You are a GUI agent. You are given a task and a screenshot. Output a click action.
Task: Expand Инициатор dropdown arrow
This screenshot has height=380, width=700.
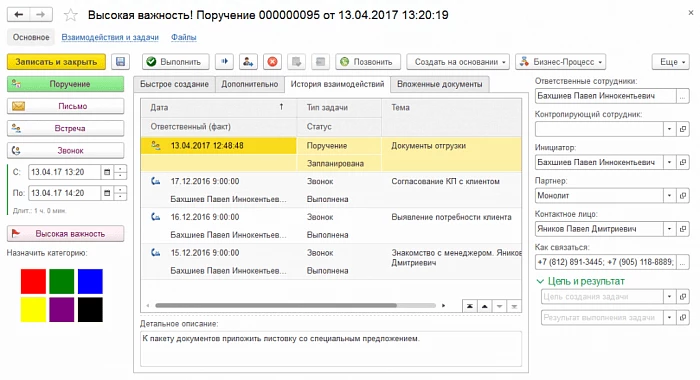[x=669, y=162]
